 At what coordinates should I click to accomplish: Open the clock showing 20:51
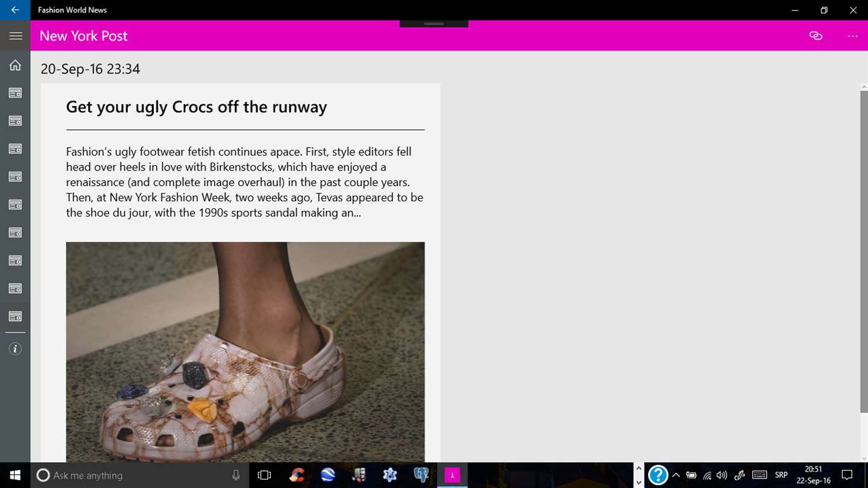tap(814, 475)
